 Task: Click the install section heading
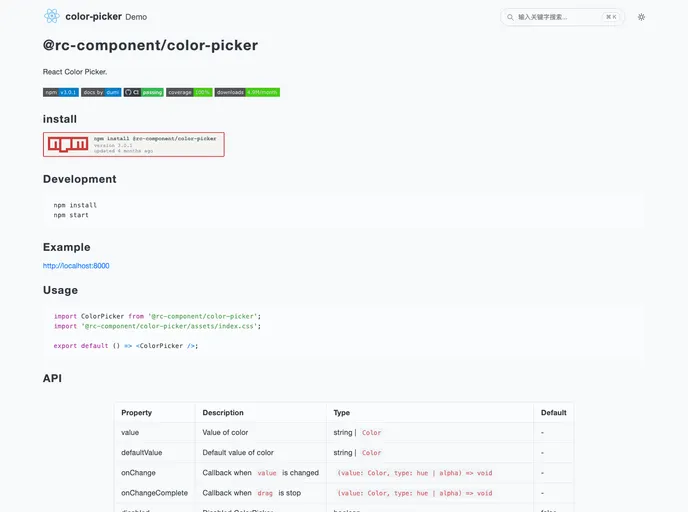[60, 119]
